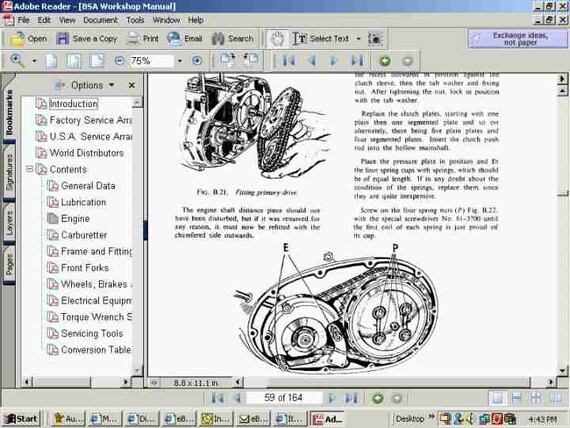Click the zoom percentage field showing 75%
Image resolution: width=570 pixels, height=428 pixels.
pos(151,61)
